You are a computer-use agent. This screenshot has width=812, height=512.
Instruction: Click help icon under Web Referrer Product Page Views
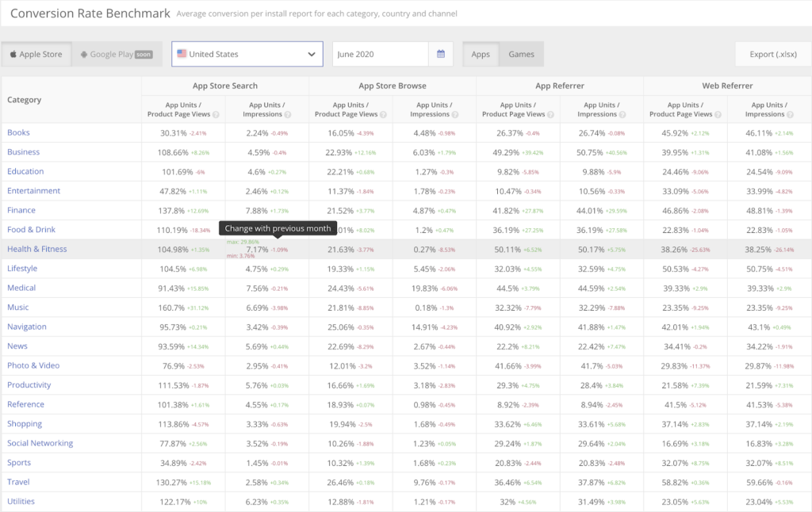pyautogui.click(x=718, y=114)
